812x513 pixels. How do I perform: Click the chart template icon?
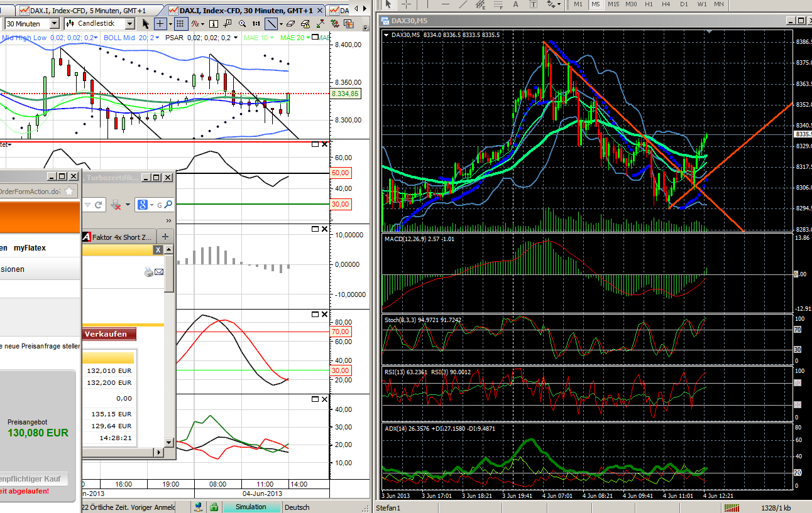coord(348,24)
